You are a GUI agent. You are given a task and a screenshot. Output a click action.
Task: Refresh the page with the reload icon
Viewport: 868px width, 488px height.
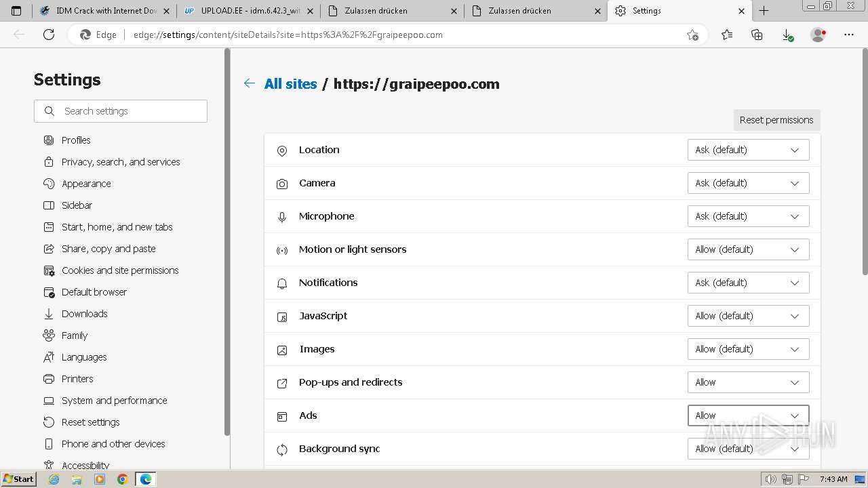pos(49,35)
